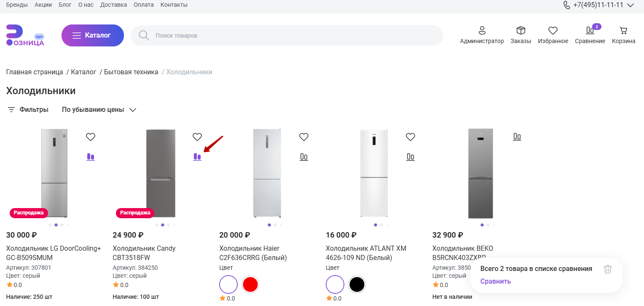Select white color swatch for Haier fridge
Screen dimensions: 644x306
[x=228, y=284]
